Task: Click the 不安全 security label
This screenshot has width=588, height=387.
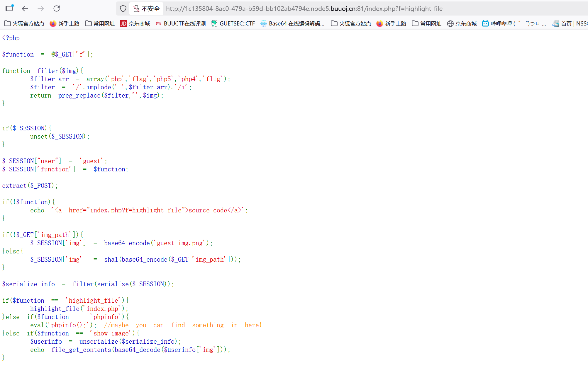Action: tap(150, 9)
